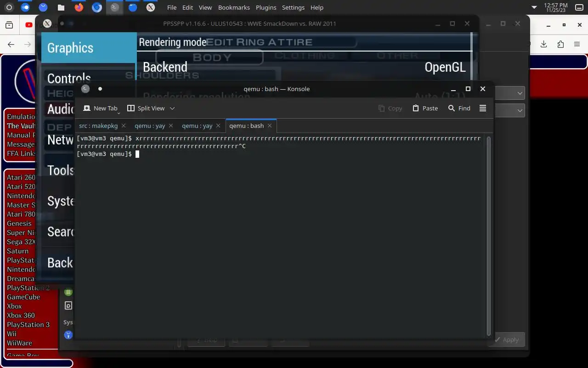
Task: Open browser extensions puzzle icon
Action: (560, 44)
